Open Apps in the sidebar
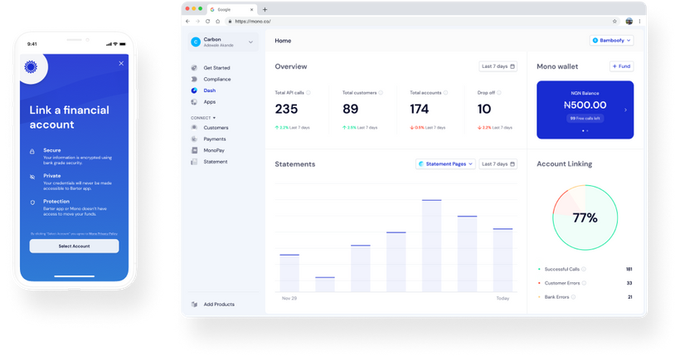Screen dimensions: 680x361 point(209,102)
